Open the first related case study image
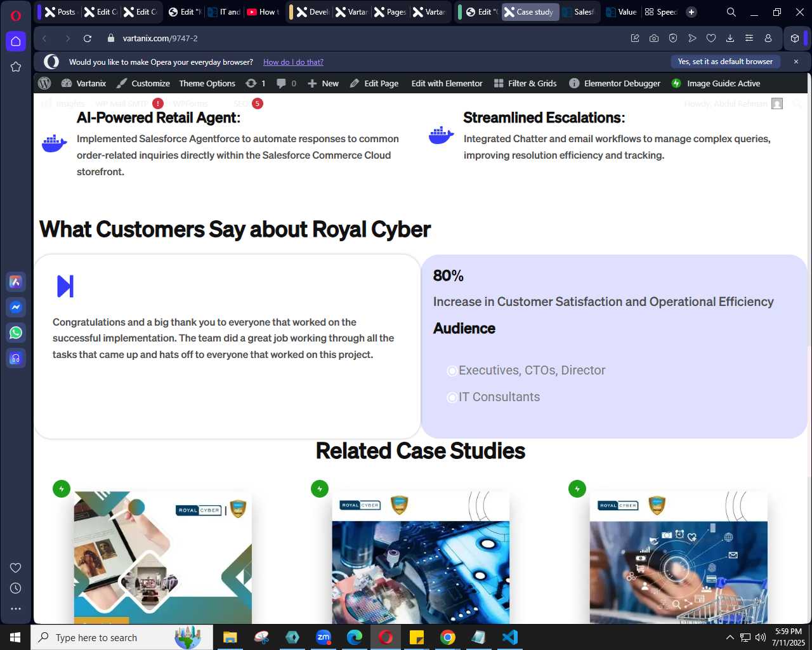The height and width of the screenshot is (650, 812). [x=163, y=557]
